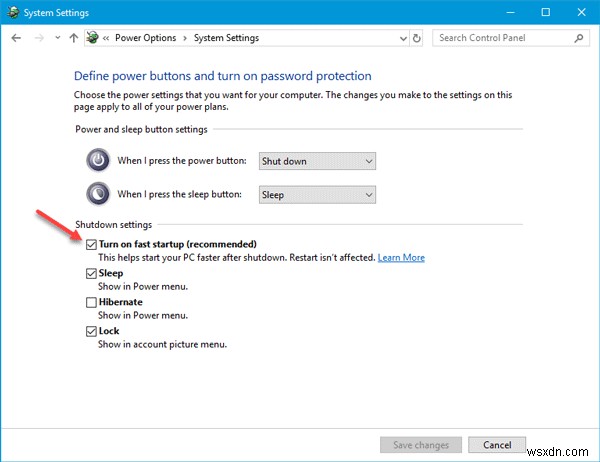
Task: Toggle the Sleep checkbox
Action: [91, 273]
